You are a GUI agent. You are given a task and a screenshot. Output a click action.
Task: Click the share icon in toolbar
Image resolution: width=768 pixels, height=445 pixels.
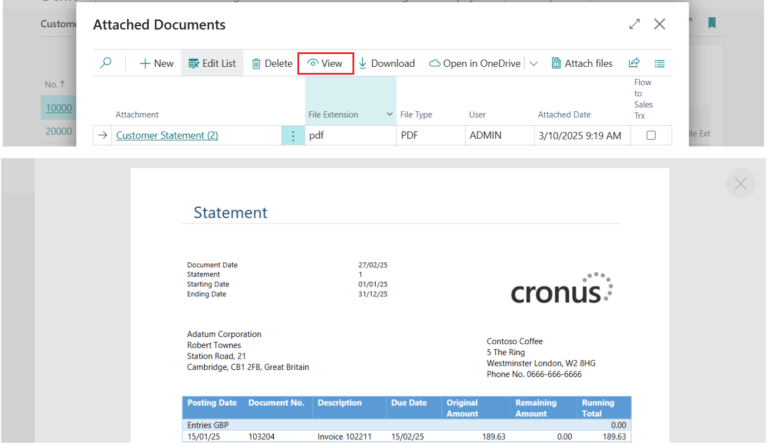pos(634,63)
